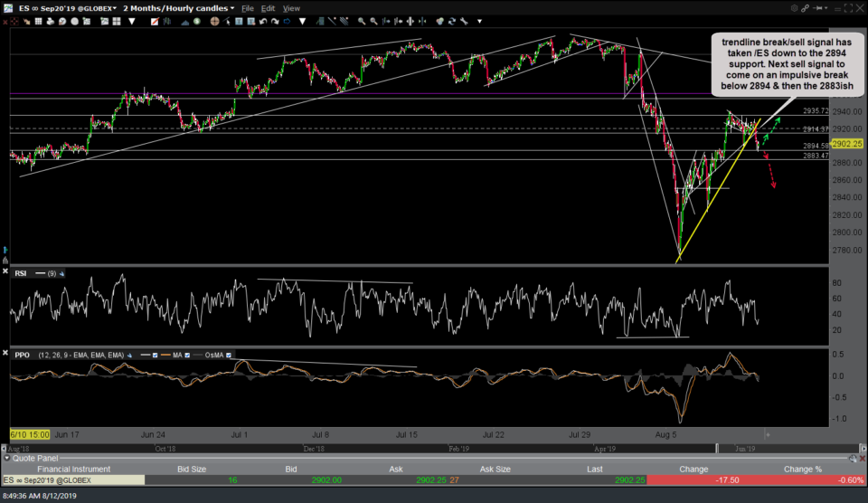Click the refresh chart arrows icon
Screen dimensions: 868x503
[x=452, y=22]
